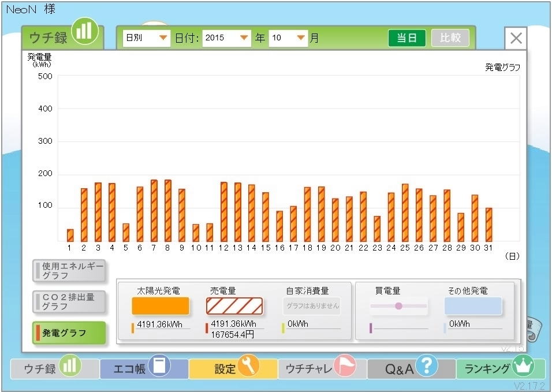552x392 pixels.
Task: Click the 太陽光発電 legend label
Action: 158,290
